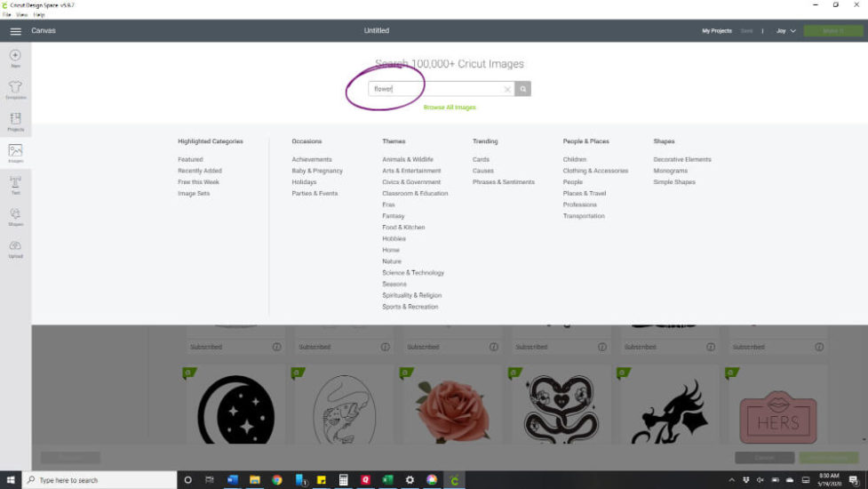
Task: Click the Upload icon
Action: pos(15,249)
